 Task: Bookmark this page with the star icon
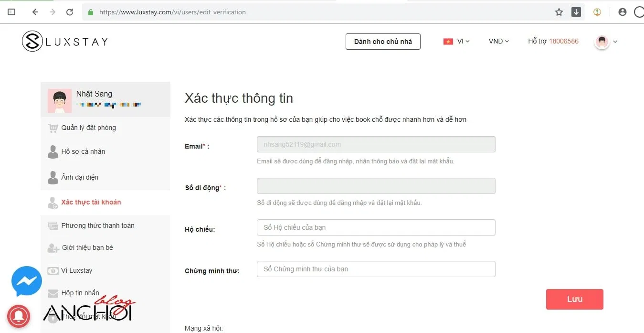pyautogui.click(x=559, y=12)
